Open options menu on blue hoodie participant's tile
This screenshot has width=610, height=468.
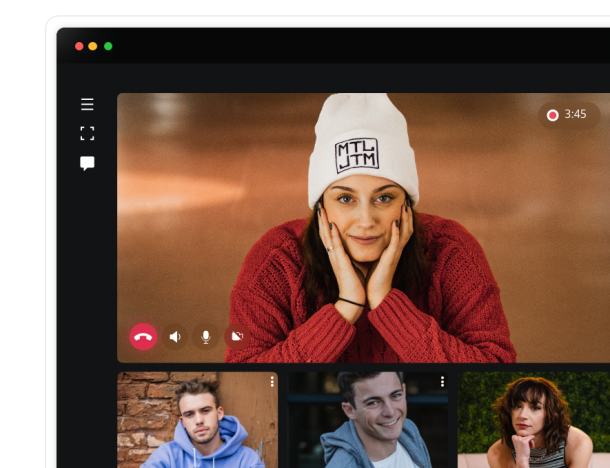tap(272, 382)
